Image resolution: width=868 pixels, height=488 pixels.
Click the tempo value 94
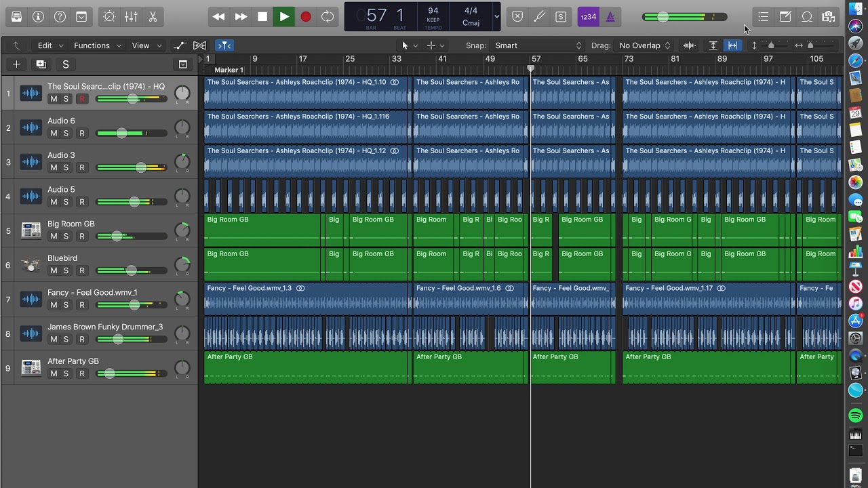[433, 11]
